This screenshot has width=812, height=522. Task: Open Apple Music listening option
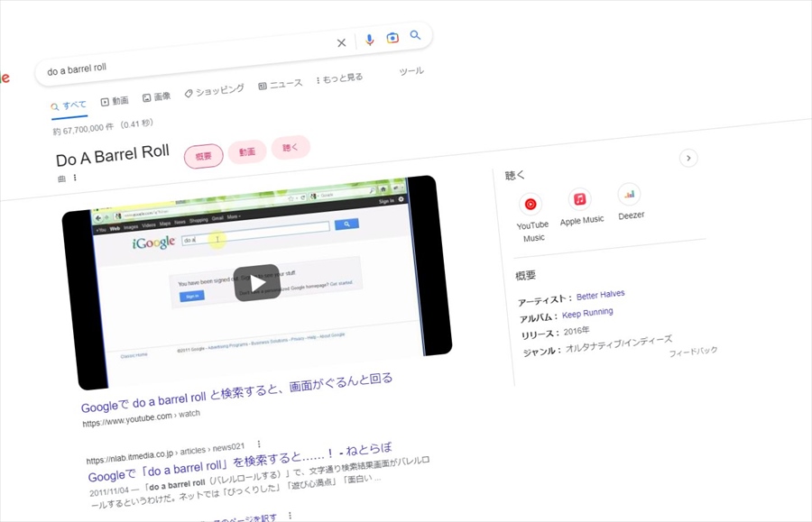(580, 199)
